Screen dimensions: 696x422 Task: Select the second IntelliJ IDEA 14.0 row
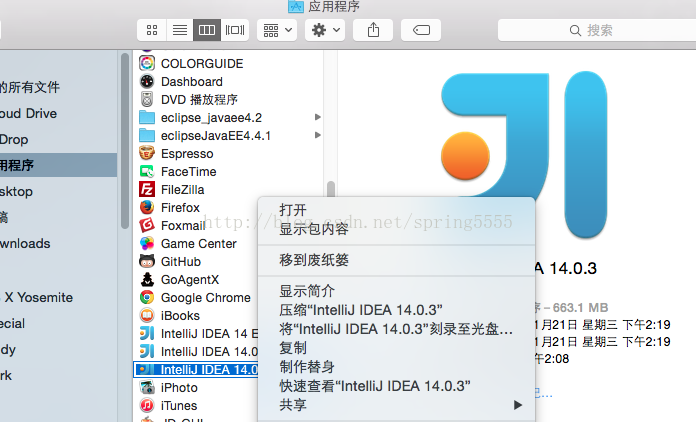pyautogui.click(x=196, y=351)
